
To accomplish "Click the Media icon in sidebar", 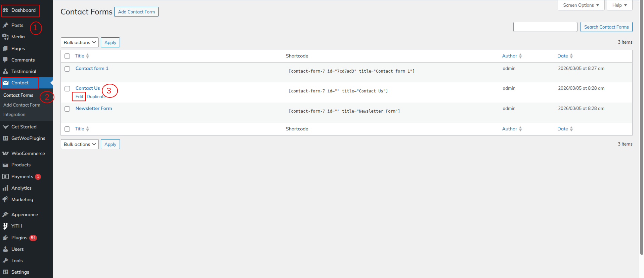I will pyautogui.click(x=5, y=37).
